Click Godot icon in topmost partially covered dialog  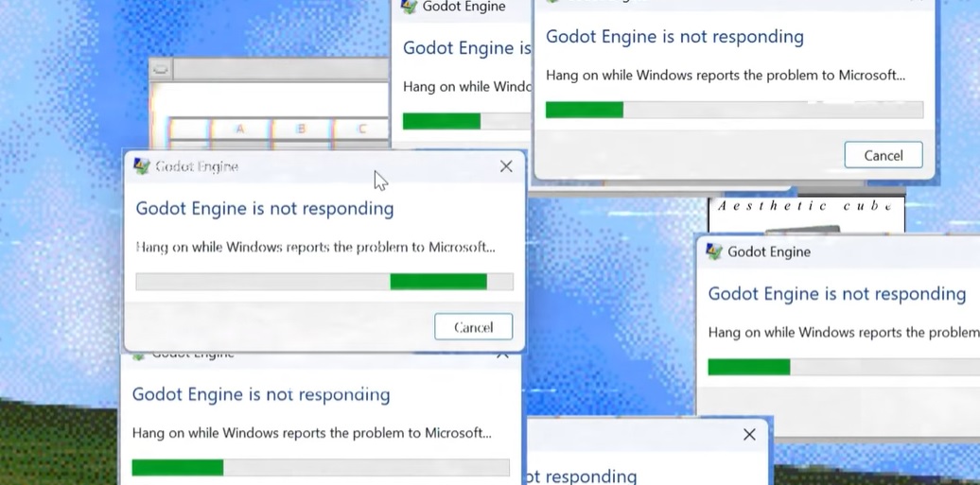[410, 6]
